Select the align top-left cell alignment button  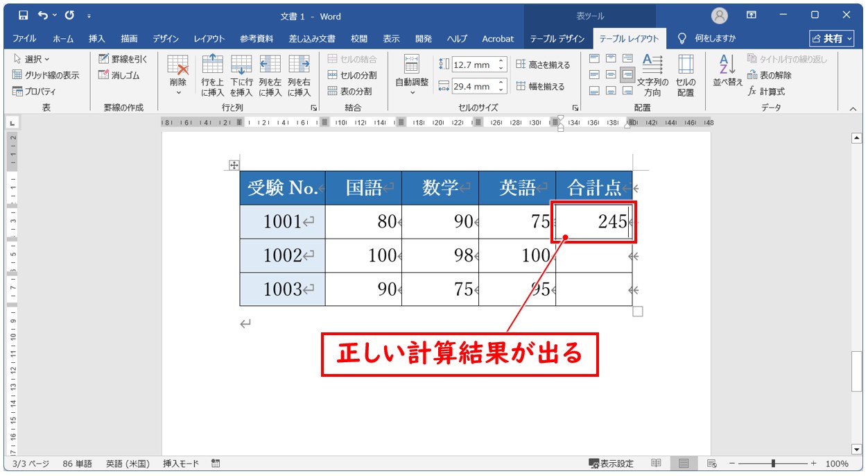coord(594,59)
